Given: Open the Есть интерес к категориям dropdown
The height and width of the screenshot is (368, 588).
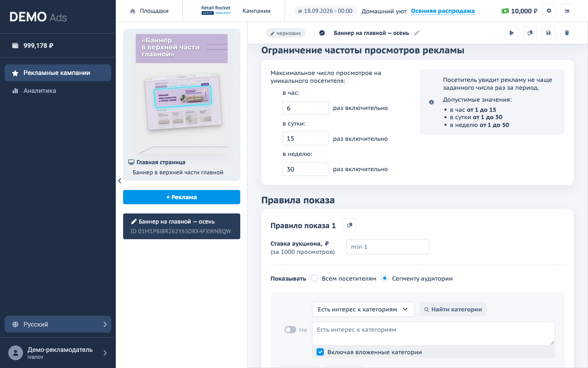Looking at the screenshot, I should pyautogui.click(x=363, y=309).
